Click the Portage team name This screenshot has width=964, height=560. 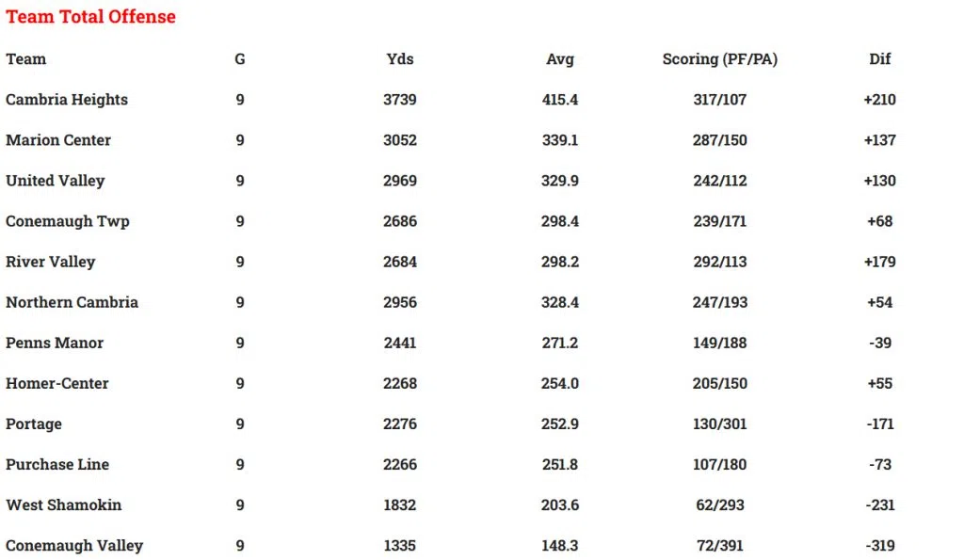tap(34, 424)
